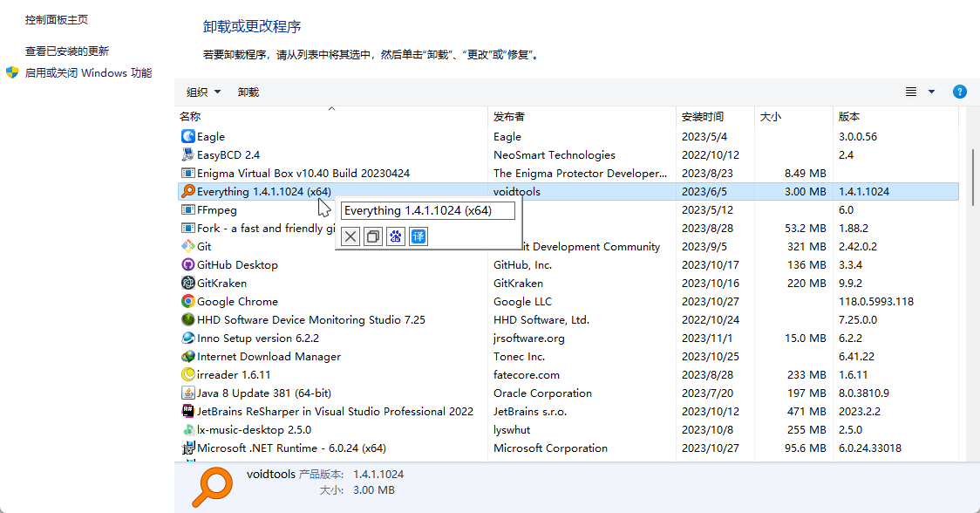Image resolution: width=980 pixels, height=513 pixels.
Task: Click the Fork program icon
Action: tap(187, 228)
